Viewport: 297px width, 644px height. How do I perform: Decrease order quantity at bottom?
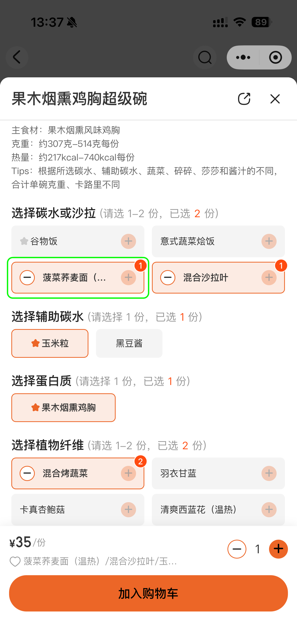tap(237, 549)
